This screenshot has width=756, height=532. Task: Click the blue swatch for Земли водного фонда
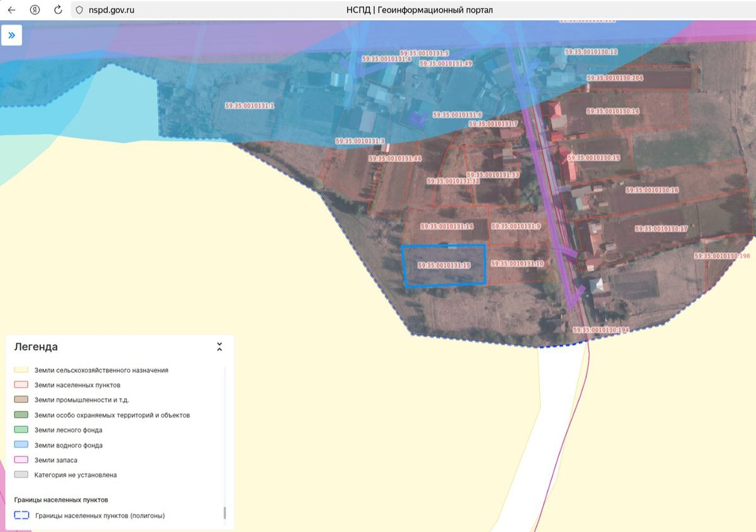[x=21, y=445]
